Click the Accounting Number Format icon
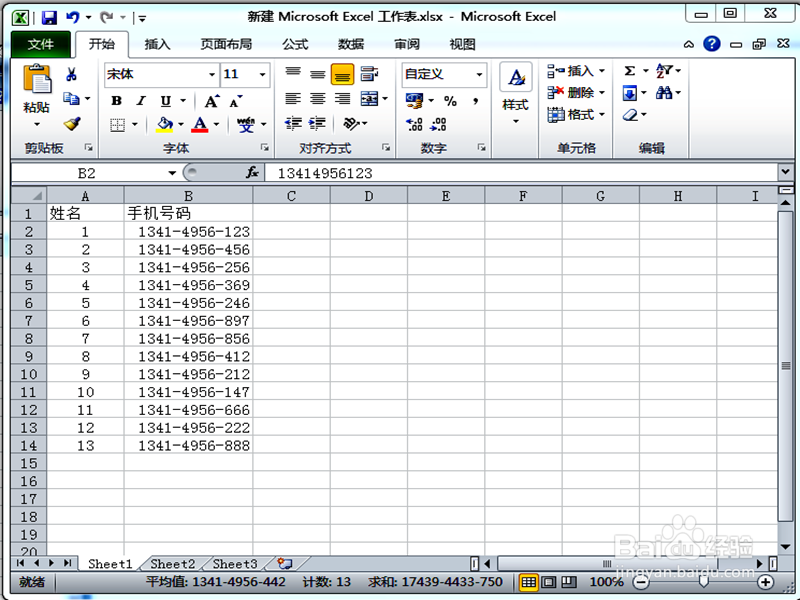The height and width of the screenshot is (600, 800). 414,101
